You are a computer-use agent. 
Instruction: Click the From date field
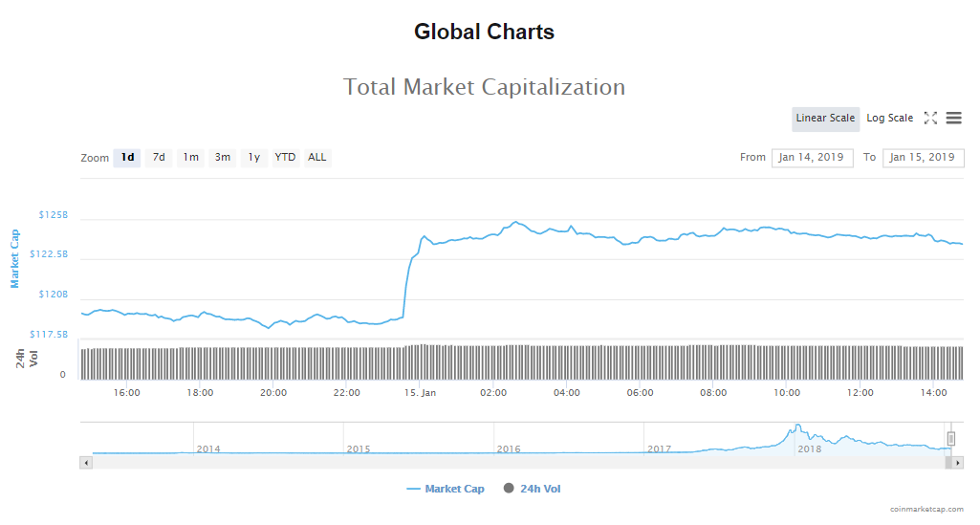coord(812,158)
